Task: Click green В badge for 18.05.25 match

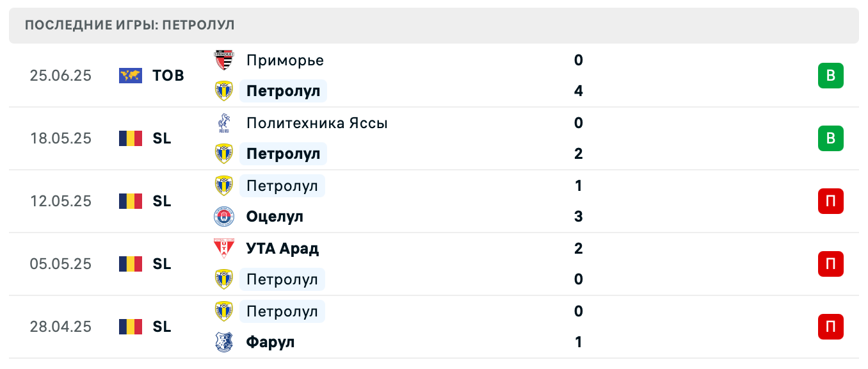Action: pos(830,138)
